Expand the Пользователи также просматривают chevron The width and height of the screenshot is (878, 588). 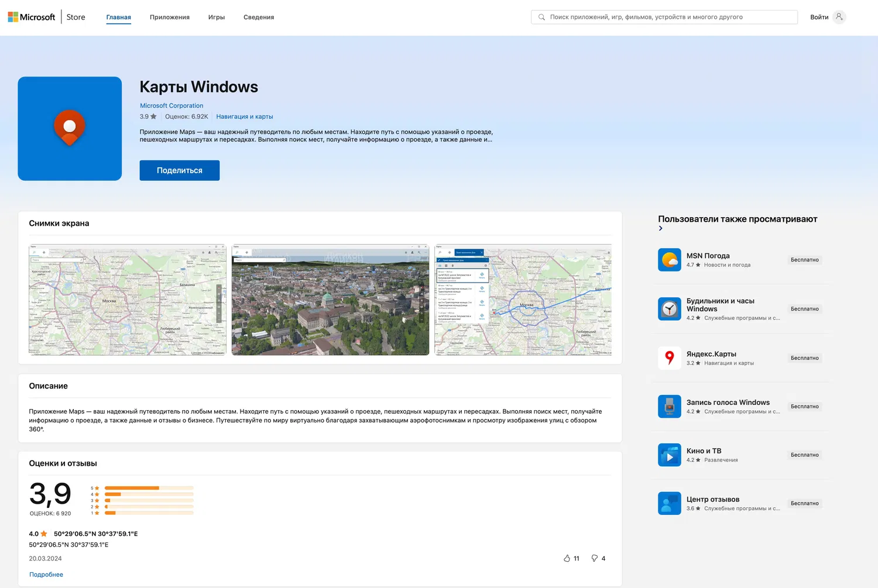click(x=661, y=229)
